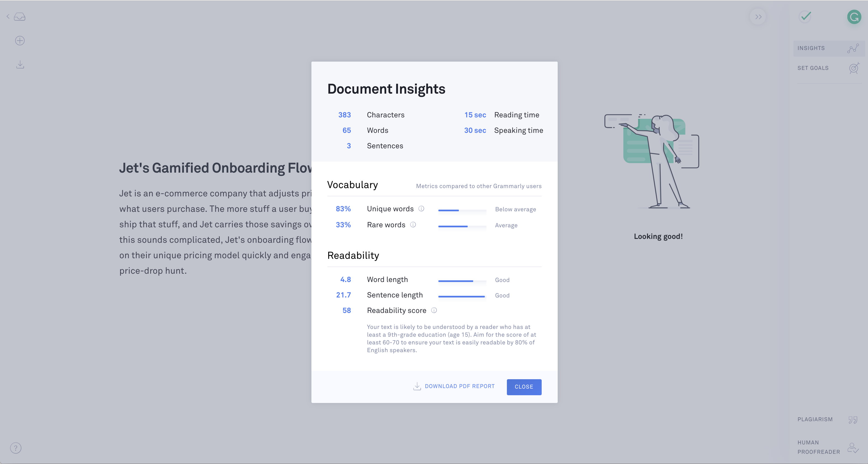Click the 30 sec Speaking time value
This screenshot has height=464, width=868.
(x=475, y=130)
